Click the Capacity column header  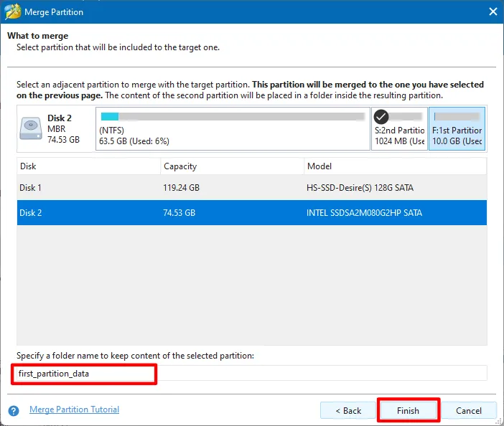tap(232, 166)
